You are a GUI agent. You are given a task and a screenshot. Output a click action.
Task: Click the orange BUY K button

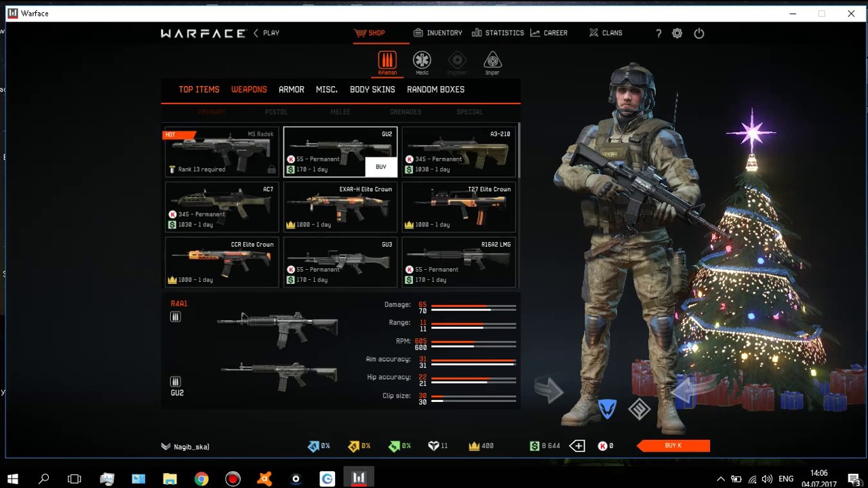(x=673, y=445)
